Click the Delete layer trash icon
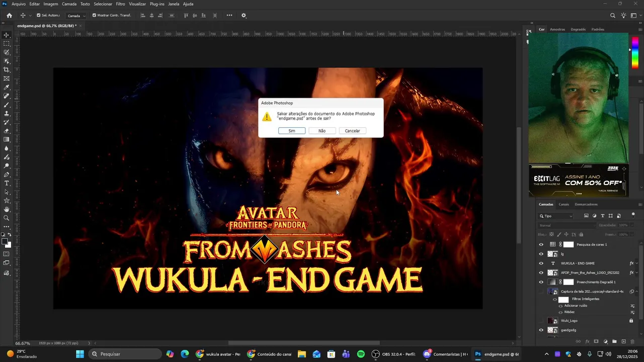644x362 pixels. coord(633,341)
